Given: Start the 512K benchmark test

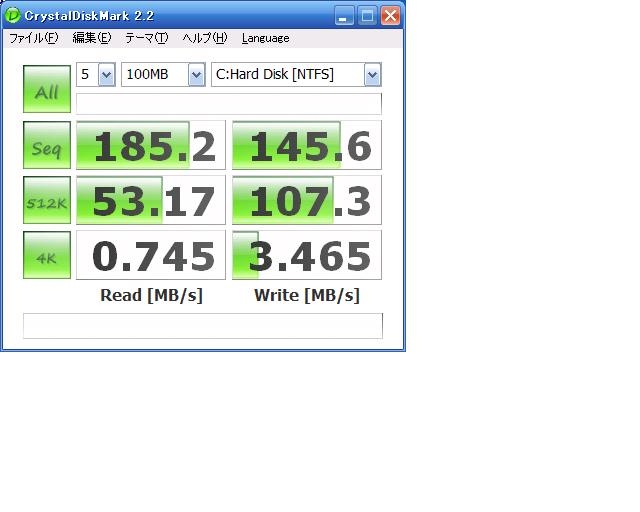Looking at the screenshot, I should (47, 200).
